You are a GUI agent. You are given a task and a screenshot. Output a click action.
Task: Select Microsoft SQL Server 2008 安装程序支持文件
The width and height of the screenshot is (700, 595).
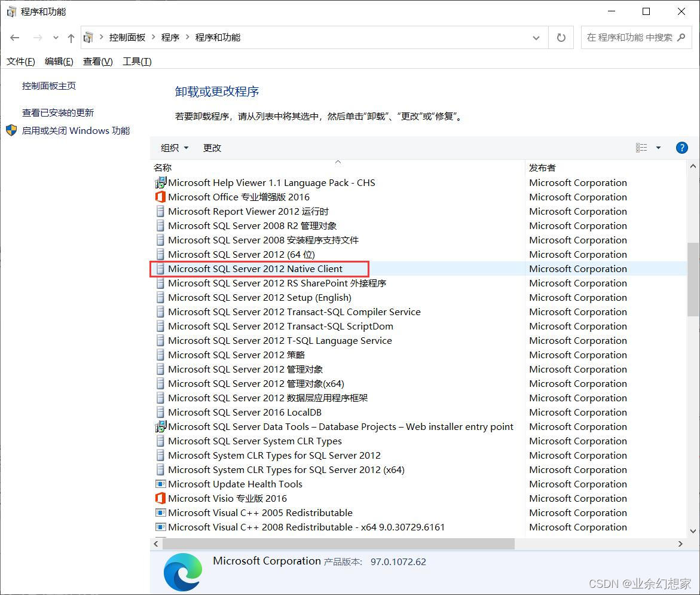[x=264, y=240]
